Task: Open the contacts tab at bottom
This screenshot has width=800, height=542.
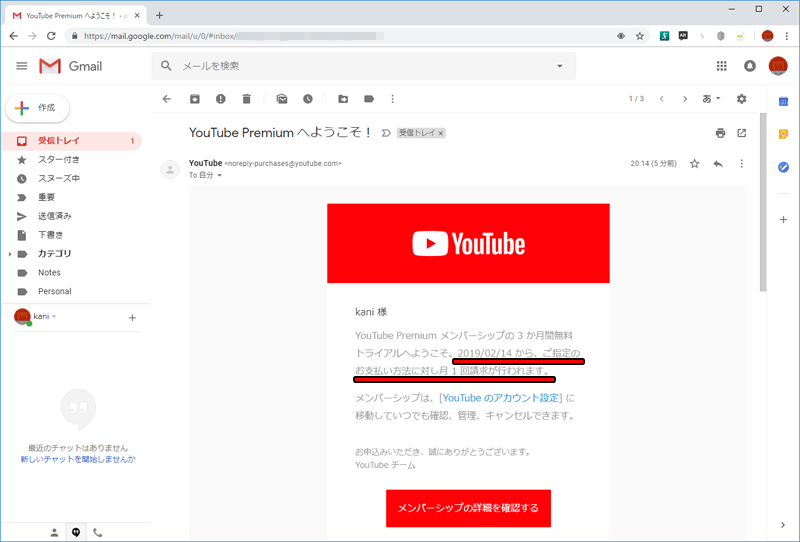Action: coord(54,533)
